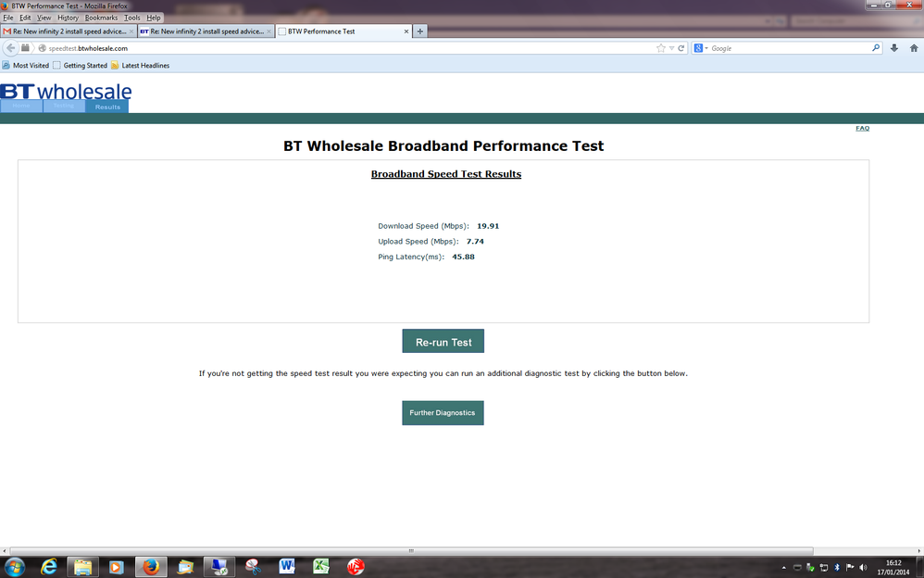This screenshot has width=924, height=578.
Task: Bookmark this page with the star icon
Action: point(660,48)
